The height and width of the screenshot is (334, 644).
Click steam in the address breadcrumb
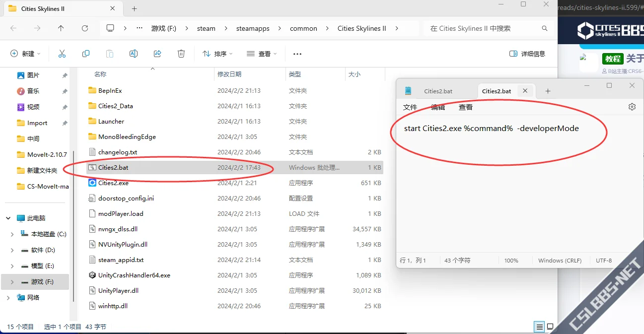pyautogui.click(x=206, y=28)
